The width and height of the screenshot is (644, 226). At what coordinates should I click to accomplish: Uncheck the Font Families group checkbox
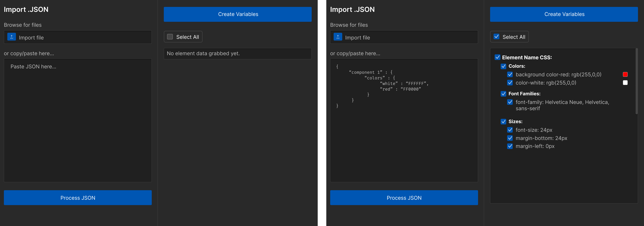tap(503, 94)
